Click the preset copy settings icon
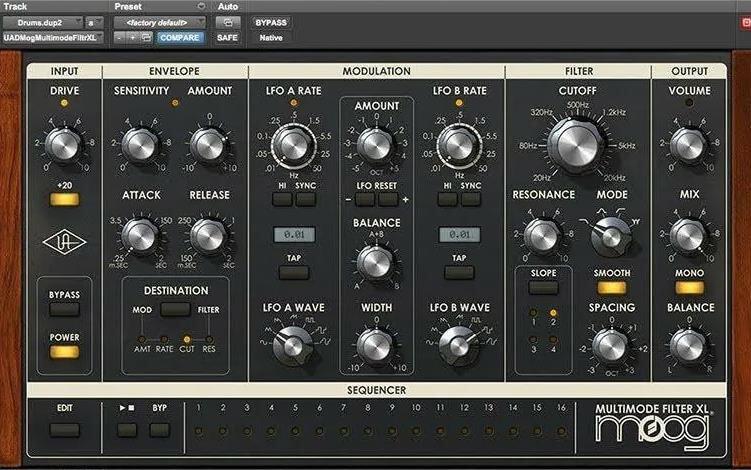 (147, 37)
